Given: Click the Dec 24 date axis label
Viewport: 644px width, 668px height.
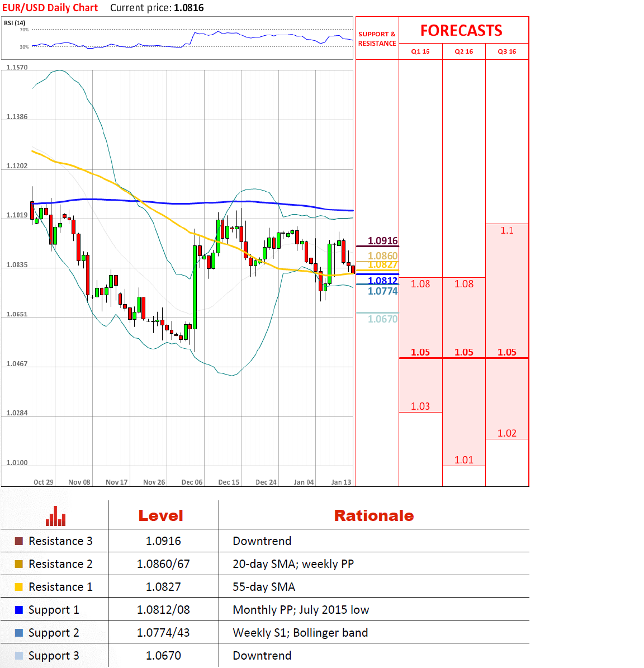Looking at the screenshot, I should pyautogui.click(x=266, y=482).
